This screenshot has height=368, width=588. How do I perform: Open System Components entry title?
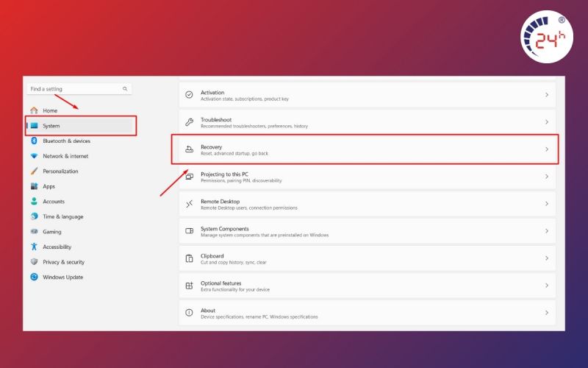pyautogui.click(x=225, y=229)
